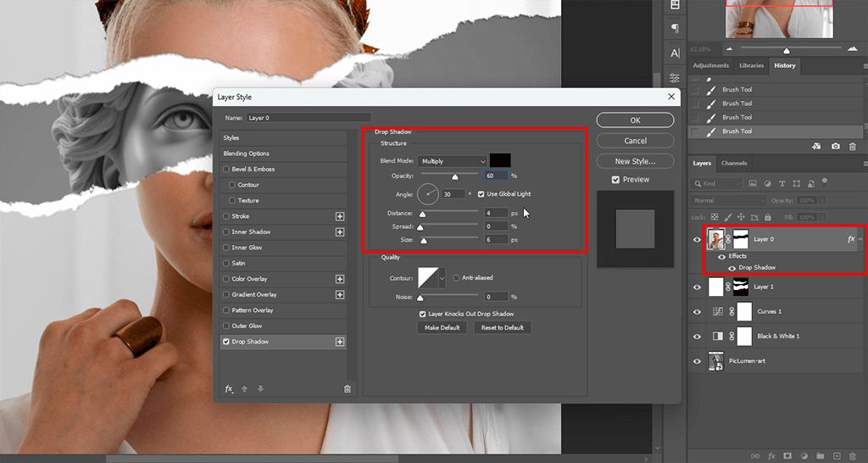Filter layers for type layers

click(x=782, y=183)
